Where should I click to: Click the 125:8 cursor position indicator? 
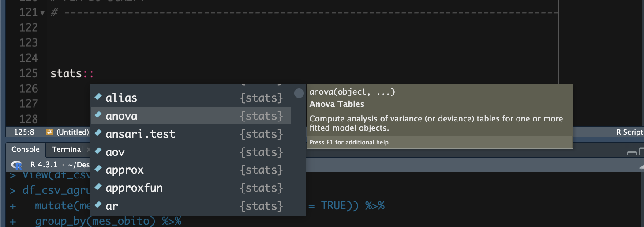[24, 132]
